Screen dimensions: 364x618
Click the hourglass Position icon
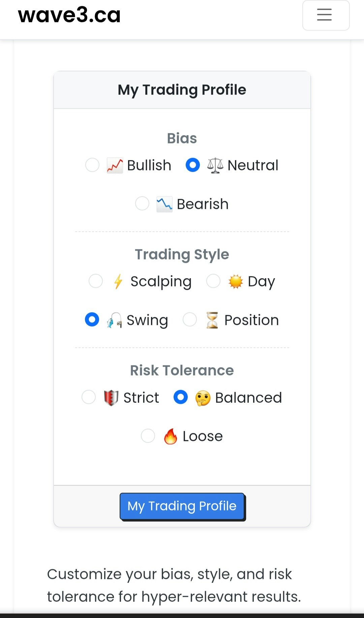pos(212,320)
